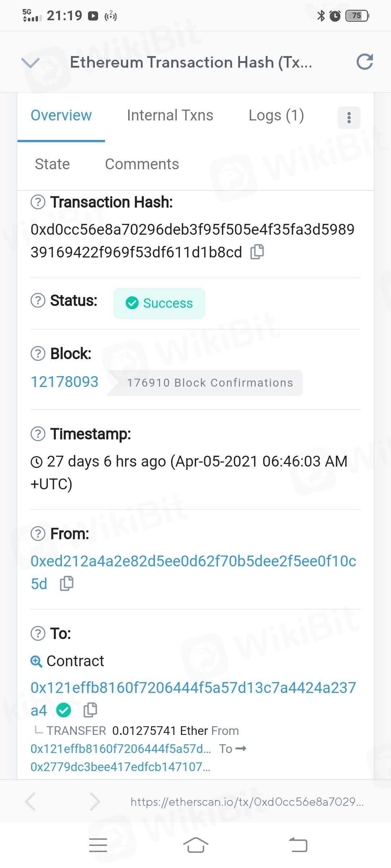Tap the Transaction Hash help icon
Image resolution: width=391 pixels, height=868 pixels.
38,202
